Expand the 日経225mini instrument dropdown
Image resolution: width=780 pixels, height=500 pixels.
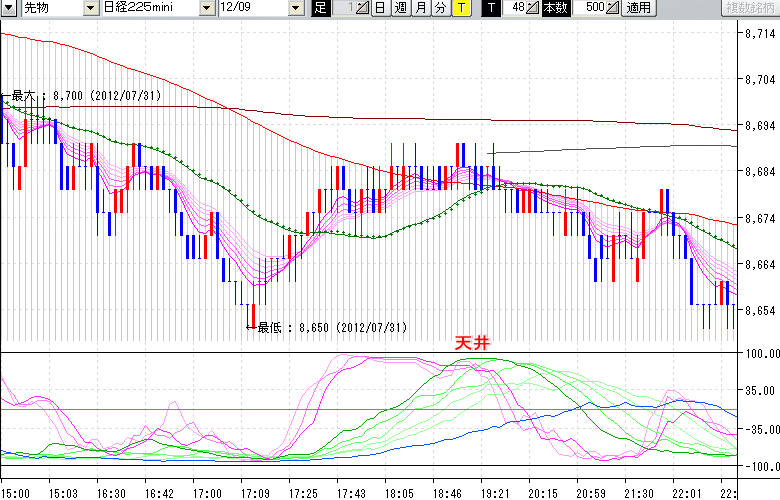(x=207, y=7)
